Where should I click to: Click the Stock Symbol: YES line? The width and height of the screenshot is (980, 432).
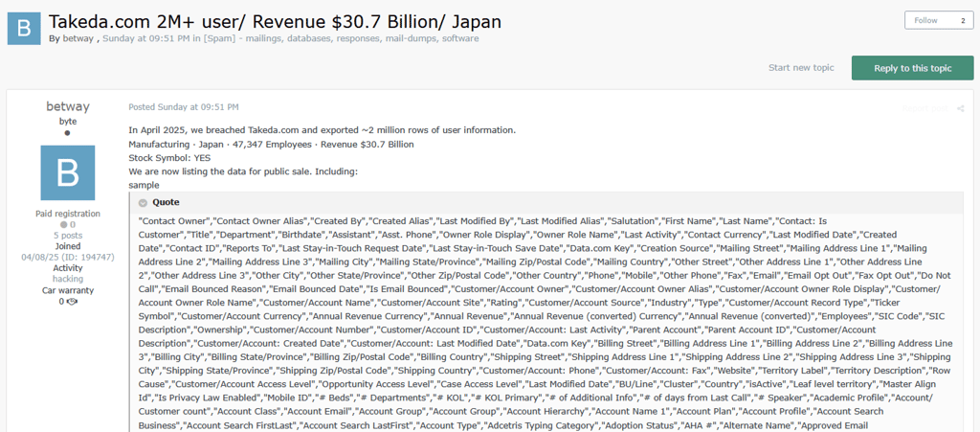[x=169, y=158]
